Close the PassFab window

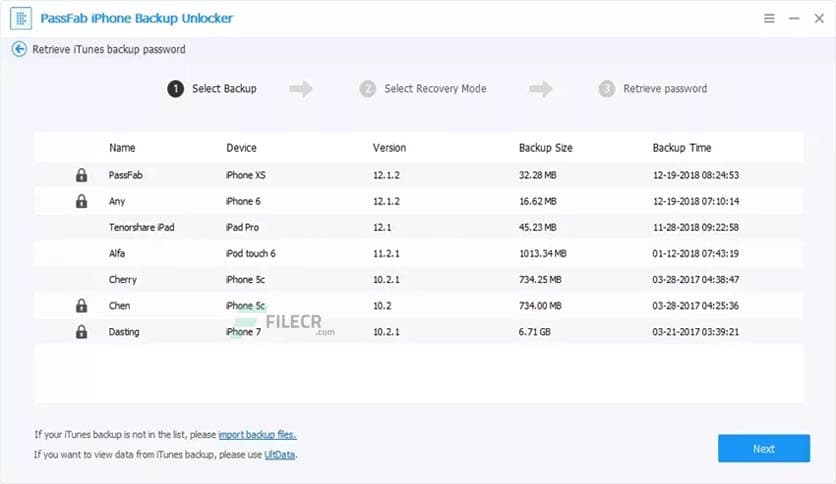pyautogui.click(x=819, y=18)
